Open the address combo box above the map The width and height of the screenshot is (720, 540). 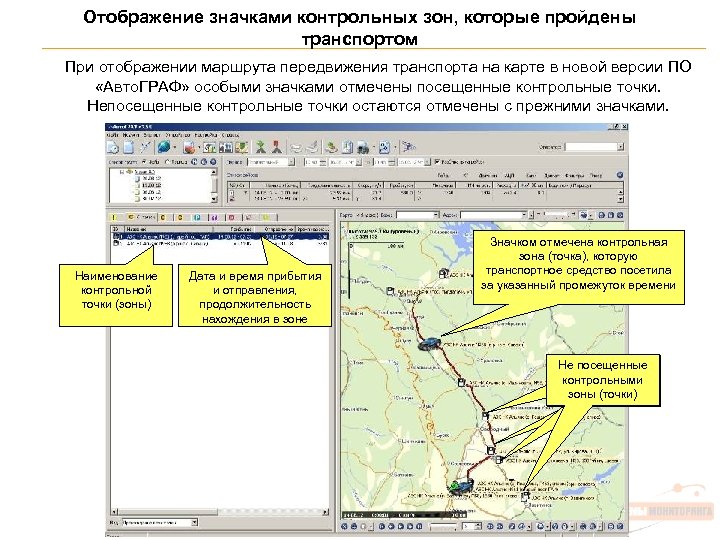click(x=494, y=215)
